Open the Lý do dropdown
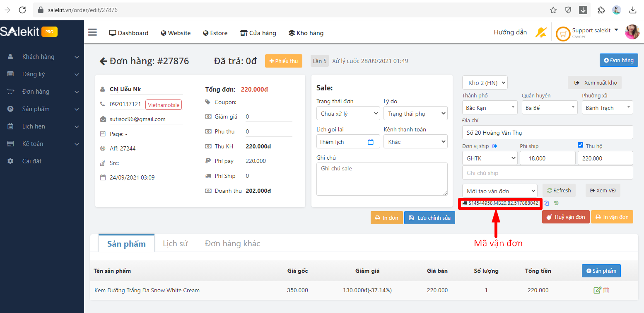Viewport: 644px width, 313px height. (415, 113)
